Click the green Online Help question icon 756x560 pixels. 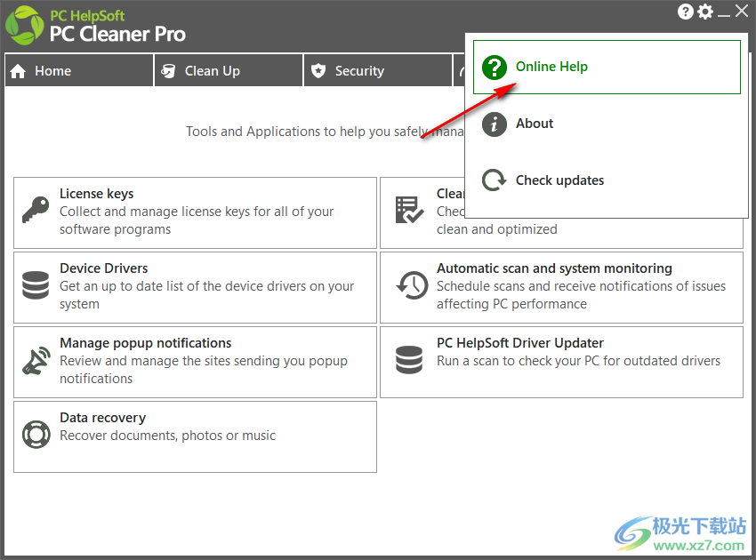tap(495, 67)
